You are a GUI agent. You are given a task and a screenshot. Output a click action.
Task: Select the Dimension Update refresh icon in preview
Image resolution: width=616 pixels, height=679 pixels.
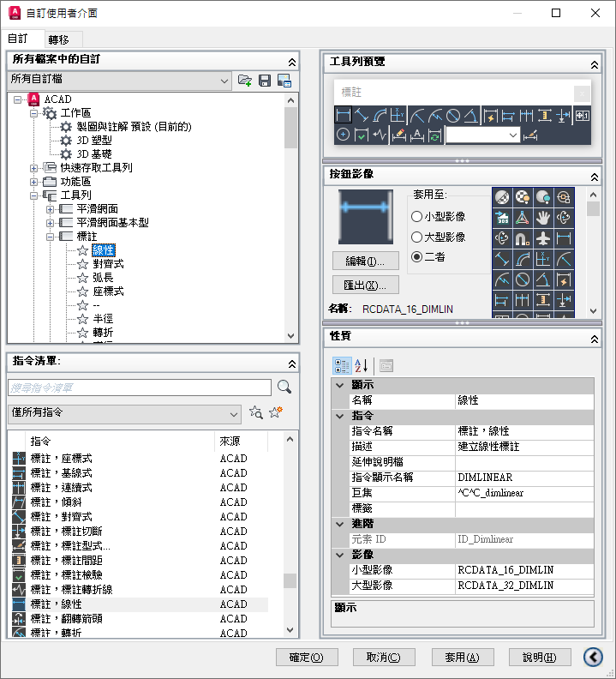point(434,135)
